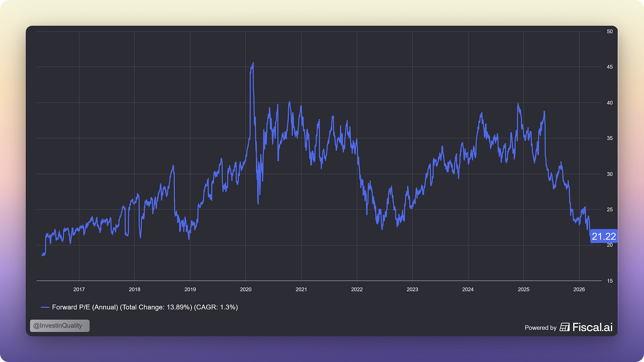Click the 2022 x-axis label

click(x=357, y=290)
